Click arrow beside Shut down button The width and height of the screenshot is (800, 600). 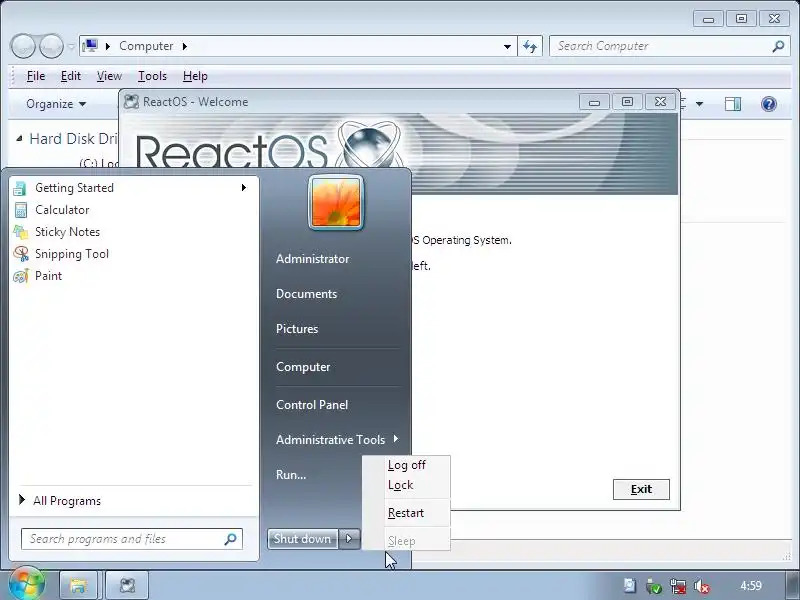(x=349, y=538)
